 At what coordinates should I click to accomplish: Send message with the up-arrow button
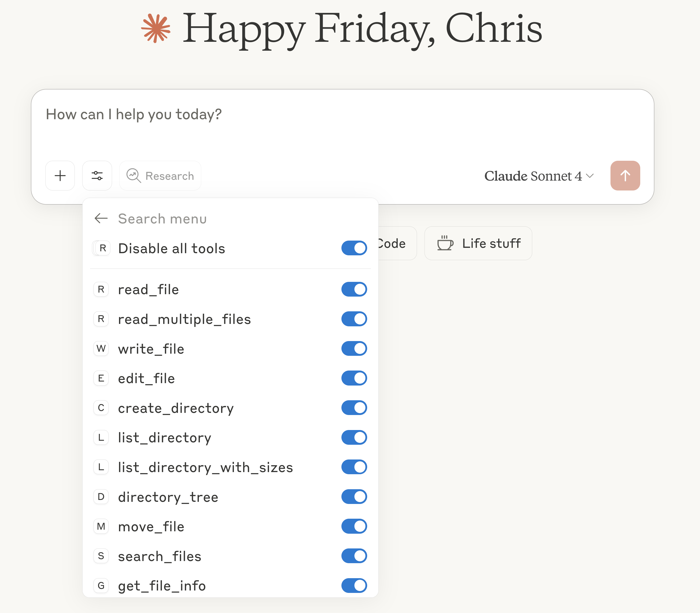(x=625, y=176)
